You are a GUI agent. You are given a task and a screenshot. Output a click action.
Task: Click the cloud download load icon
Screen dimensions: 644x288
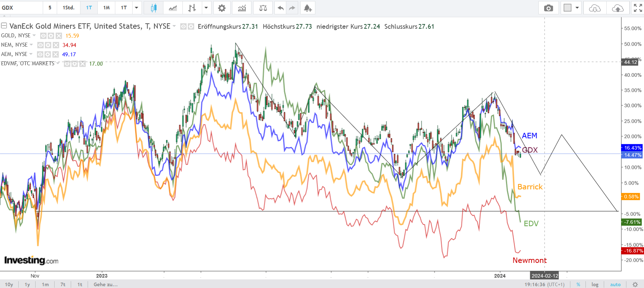pyautogui.click(x=595, y=8)
